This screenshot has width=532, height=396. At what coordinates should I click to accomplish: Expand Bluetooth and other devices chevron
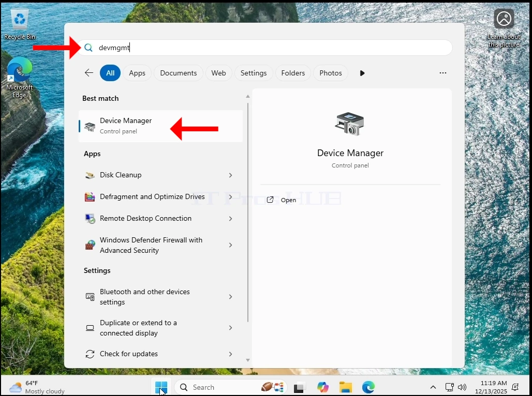coord(231,297)
